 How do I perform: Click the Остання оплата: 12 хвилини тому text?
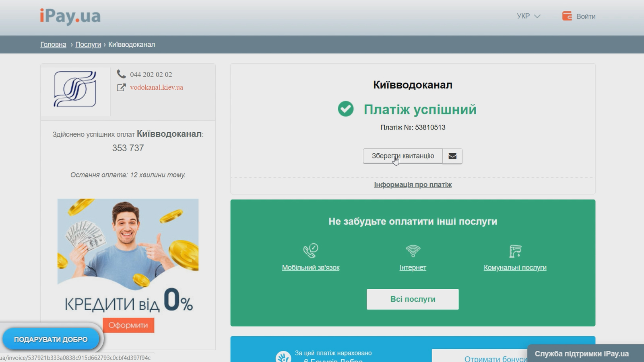pyautogui.click(x=128, y=175)
